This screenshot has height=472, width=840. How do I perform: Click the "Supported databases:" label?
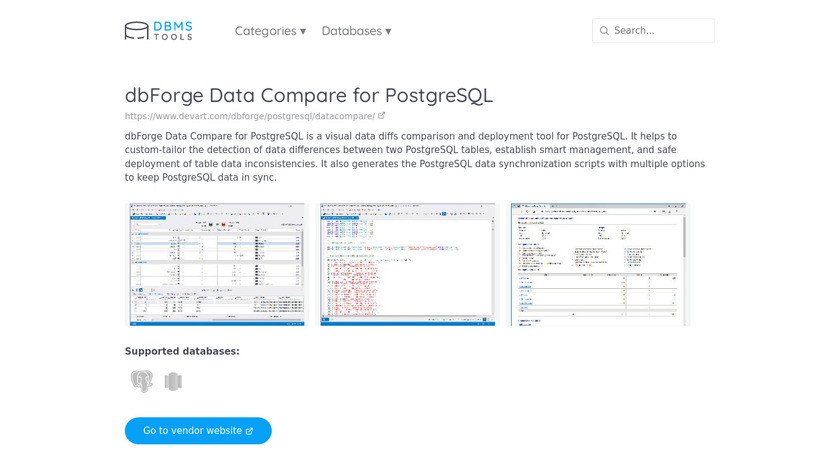click(182, 351)
